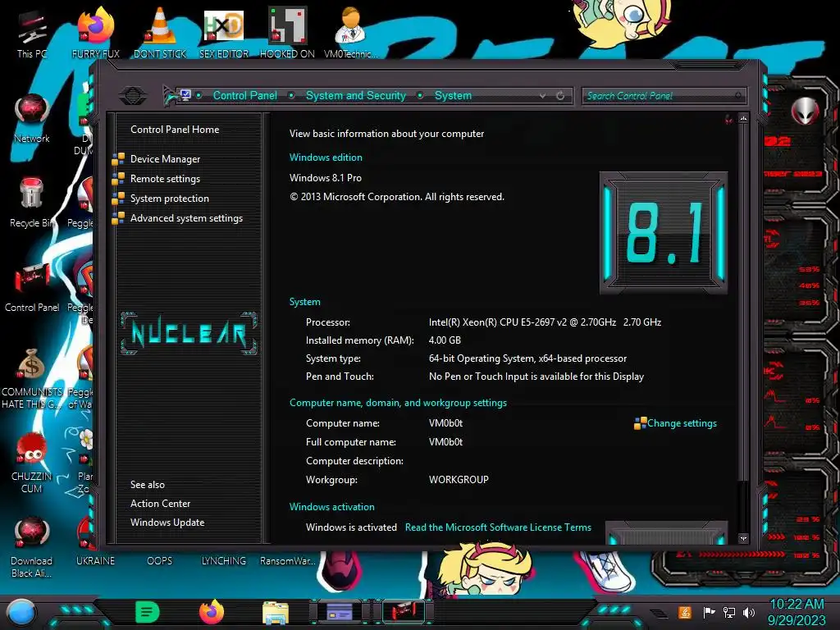Open the DONT STICK VLC cone shortcut
This screenshot has width=840, height=630.
point(160,34)
